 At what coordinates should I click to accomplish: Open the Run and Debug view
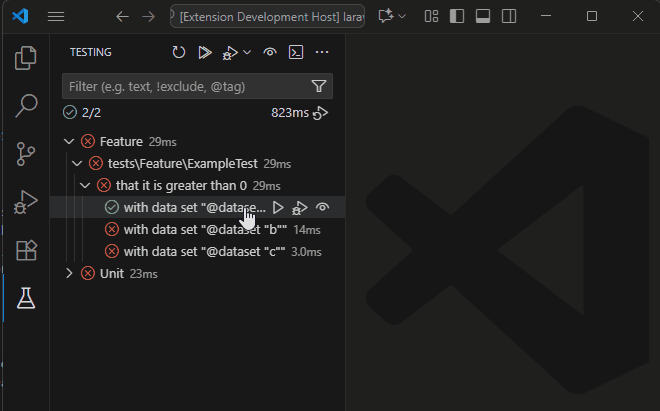click(26, 201)
